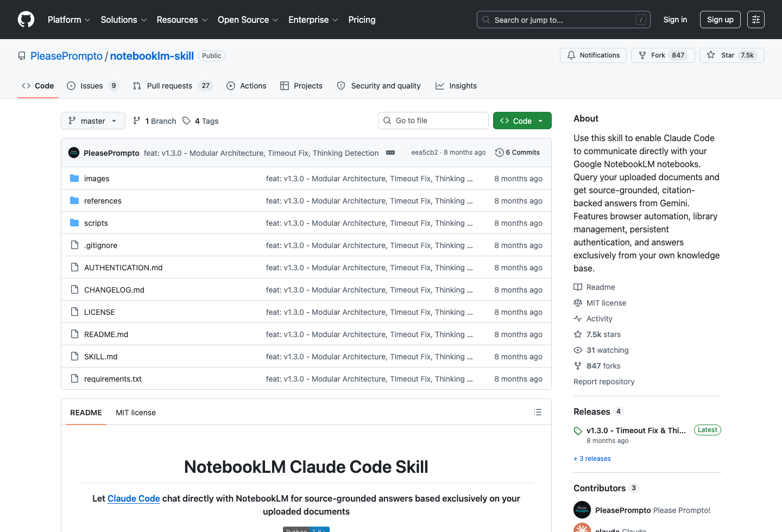Open the PleasePrompto owner profile link
The width and height of the screenshot is (782, 532).
click(66, 56)
